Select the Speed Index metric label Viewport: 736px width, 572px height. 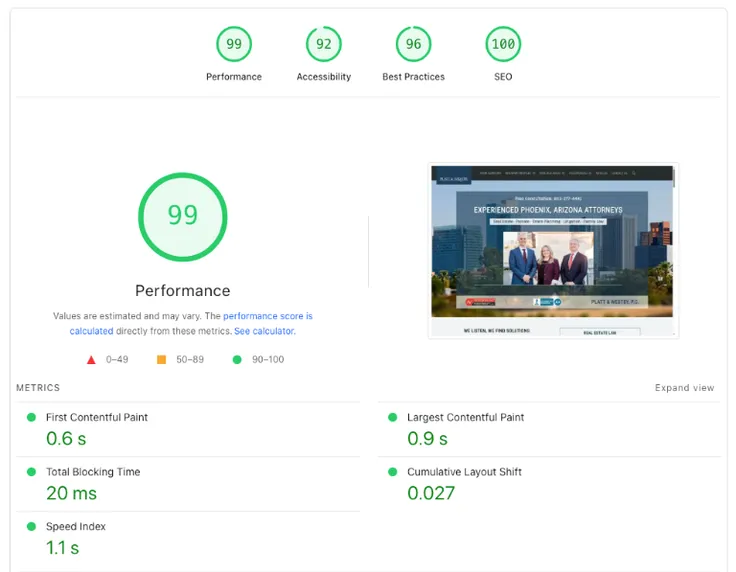coord(76,526)
